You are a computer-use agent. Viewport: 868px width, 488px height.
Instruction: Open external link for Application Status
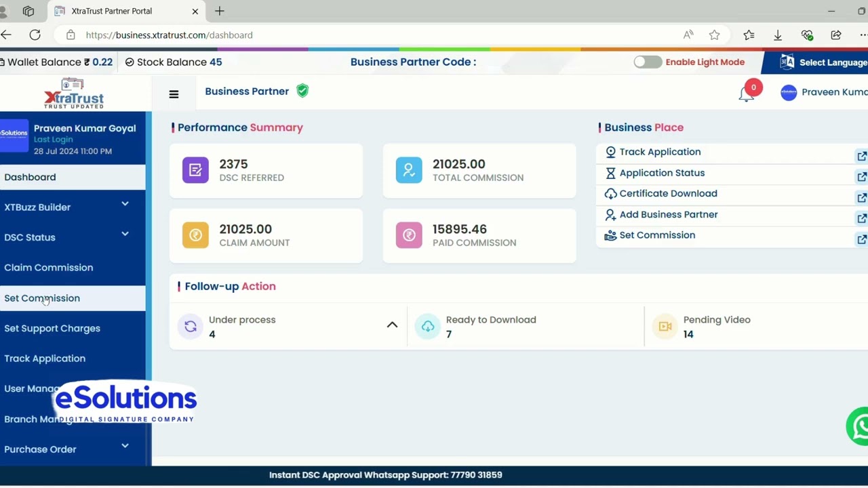point(862,177)
